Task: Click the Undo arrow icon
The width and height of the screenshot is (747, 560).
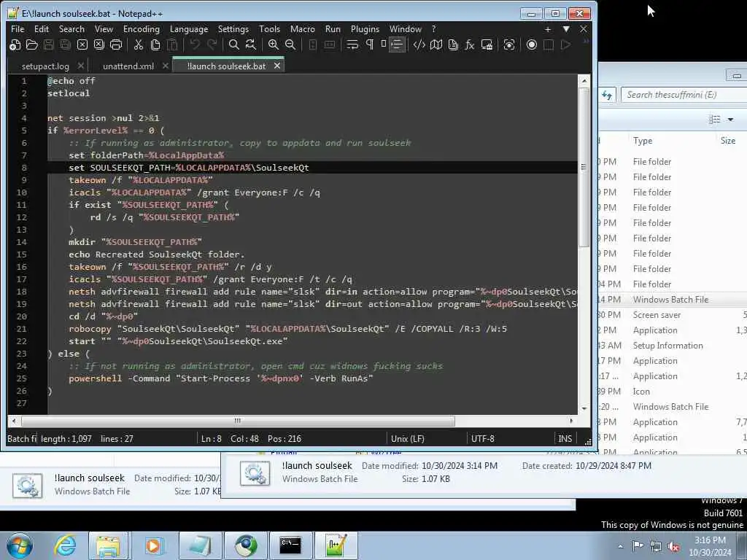Action: coord(194,44)
